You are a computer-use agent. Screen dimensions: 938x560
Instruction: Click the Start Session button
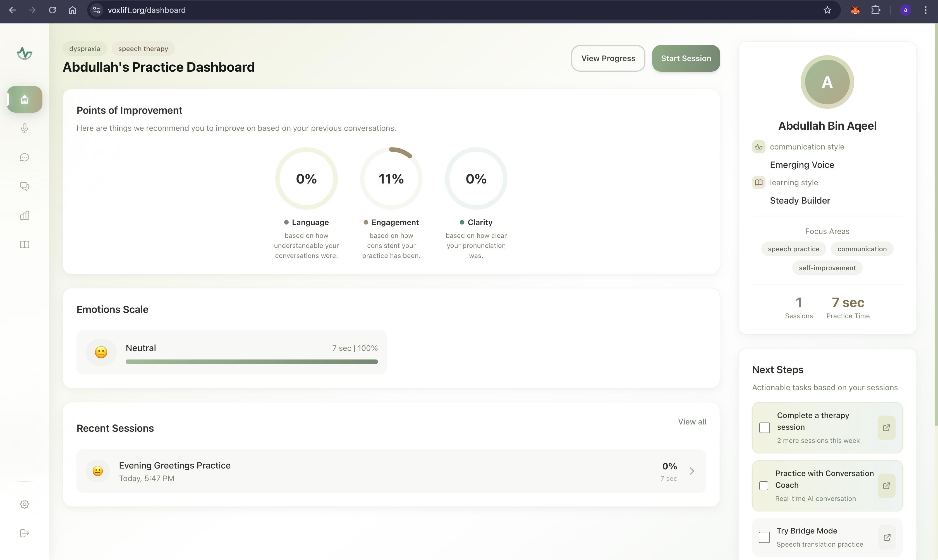coord(686,59)
